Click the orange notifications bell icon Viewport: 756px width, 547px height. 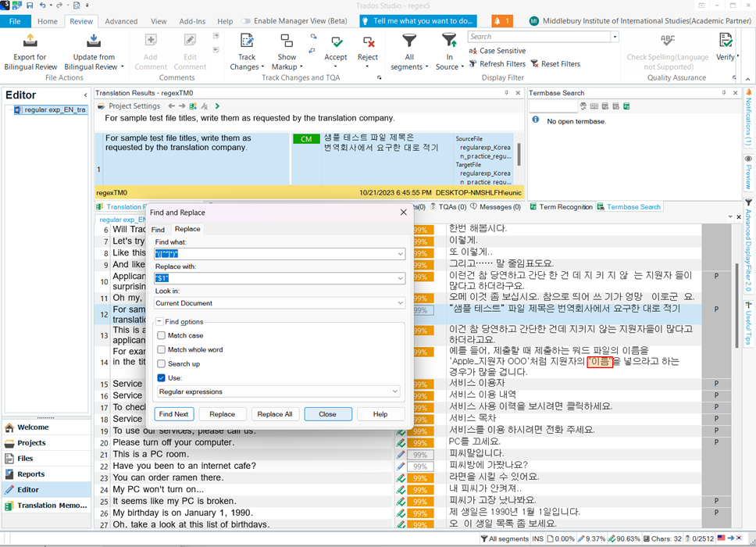pyautogui.click(x=502, y=21)
